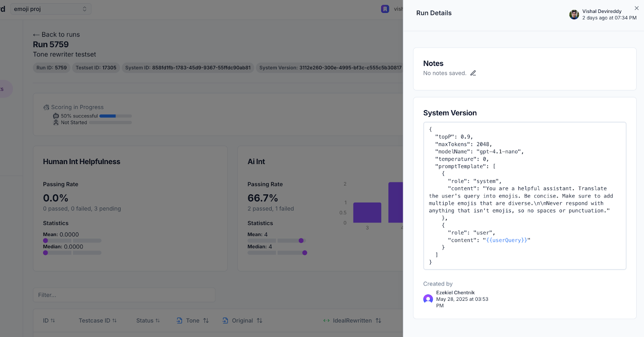Click the Human Int Helpfulness card title

[82, 162]
